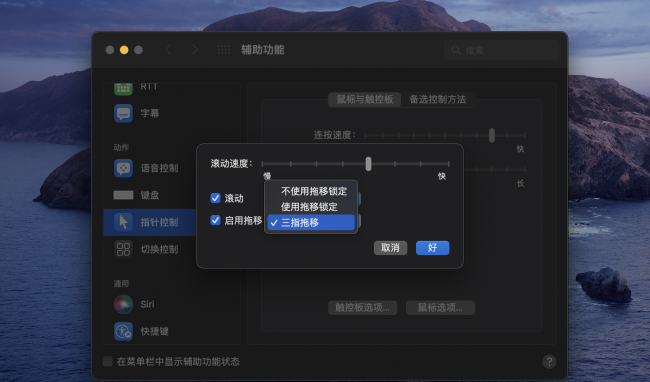Viewport: 650px width, 382px height.
Task: Go forward with the right chevron
Action: [x=195, y=50]
